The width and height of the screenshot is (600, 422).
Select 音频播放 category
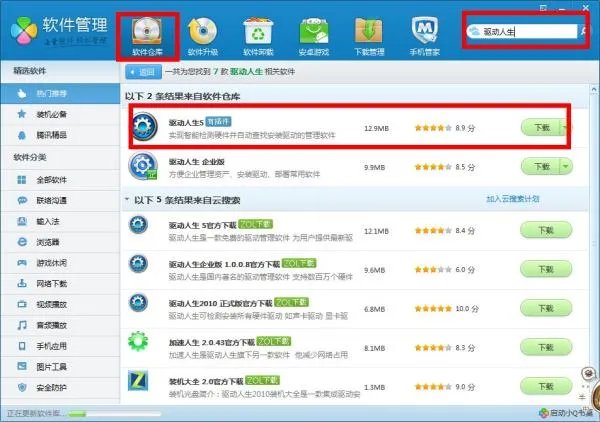point(60,325)
